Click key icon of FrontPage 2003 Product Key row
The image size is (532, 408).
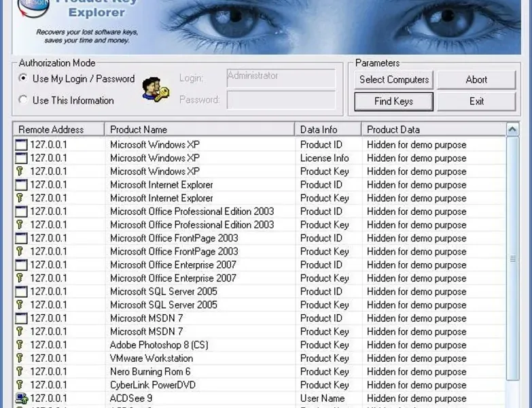[20, 252]
